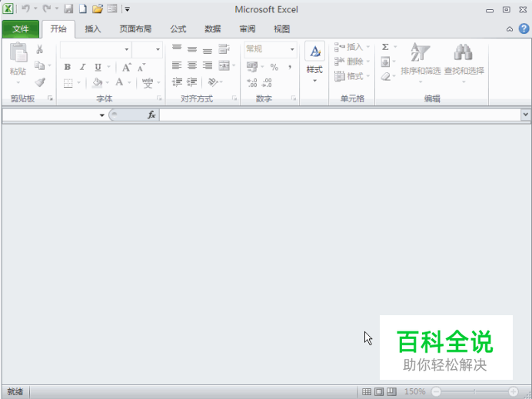Switch to the 视图 tab
Screen dimensions: 532x399
[x=282, y=29]
